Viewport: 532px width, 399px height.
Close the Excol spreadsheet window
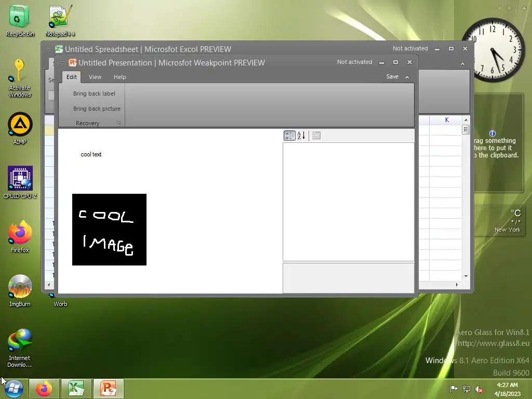coord(465,49)
